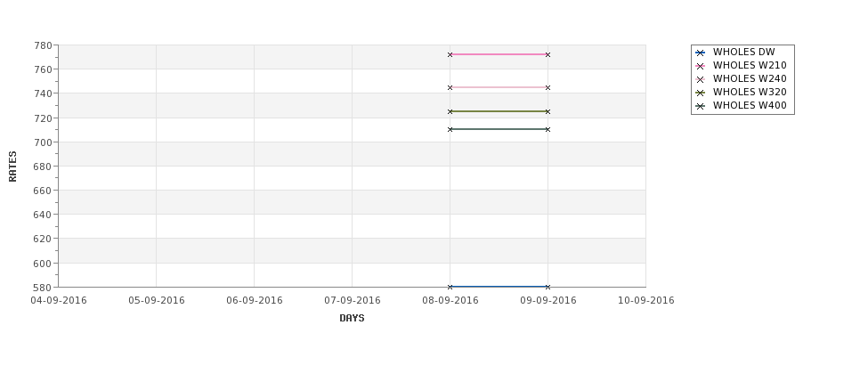Click the WHOLES W240 legend marker icon
Viewport: 868px width, 382px height.
[701, 79]
